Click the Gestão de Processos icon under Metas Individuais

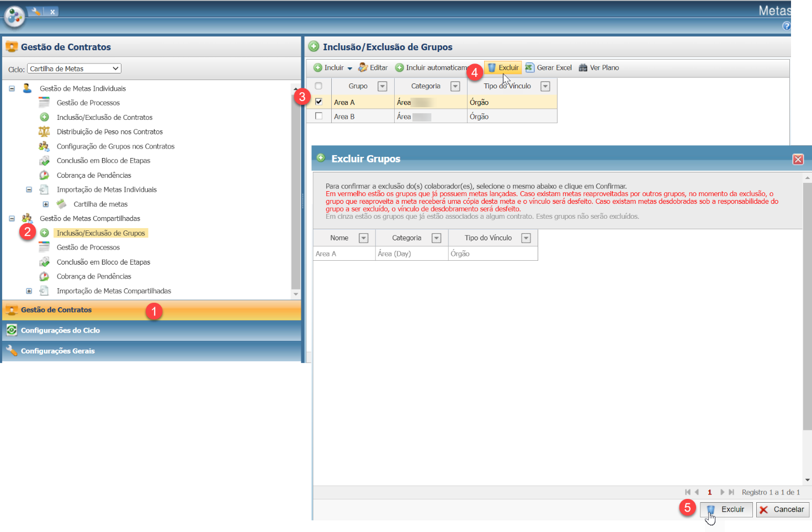(x=44, y=102)
